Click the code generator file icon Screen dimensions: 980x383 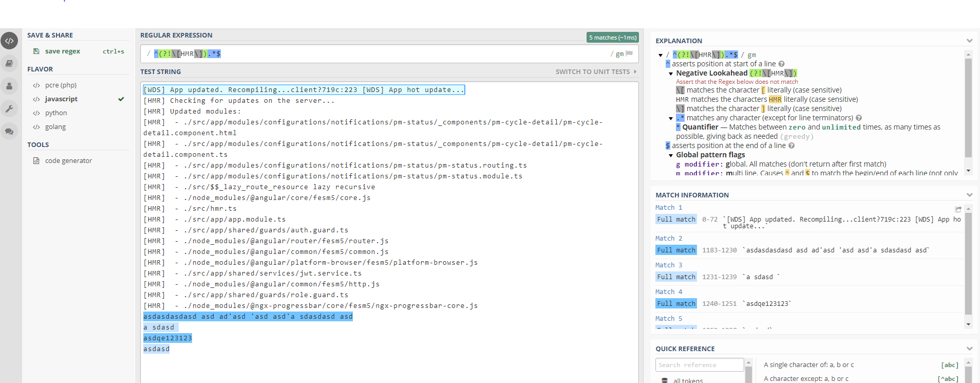click(x=36, y=161)
